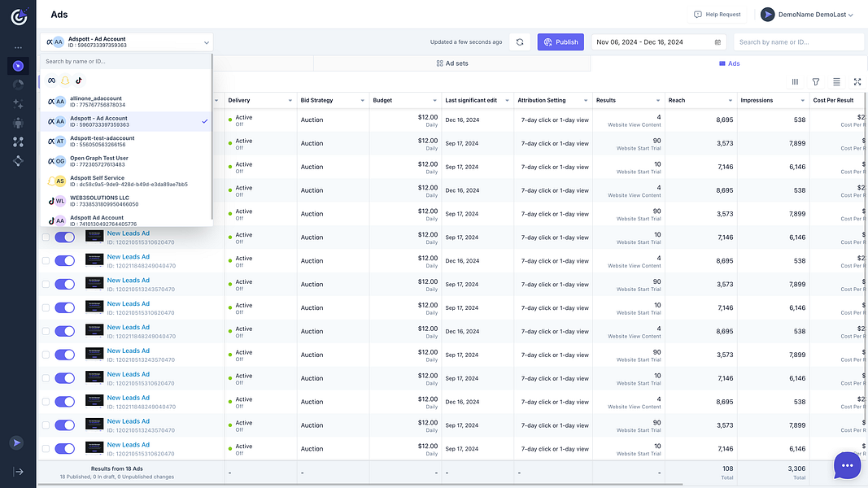
Task: Open calendar icon in date range field
Action: tap(718, 42)
